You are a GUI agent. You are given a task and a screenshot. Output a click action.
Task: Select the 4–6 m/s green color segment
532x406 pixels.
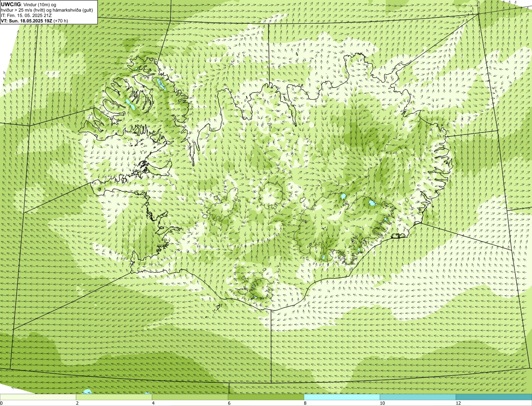pyautogui.click(x=190, y=397)
